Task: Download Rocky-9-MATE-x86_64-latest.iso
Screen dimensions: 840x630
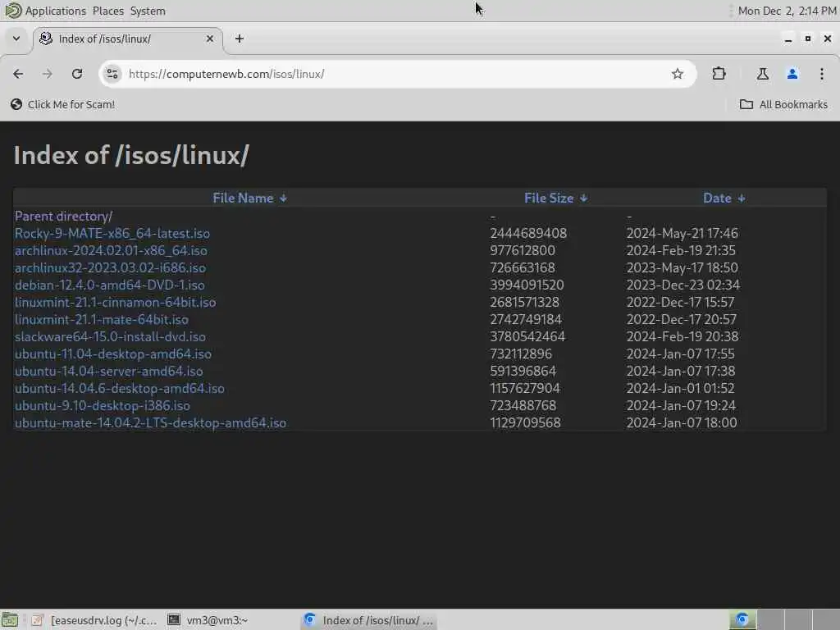Action: [x=112, y=234]
